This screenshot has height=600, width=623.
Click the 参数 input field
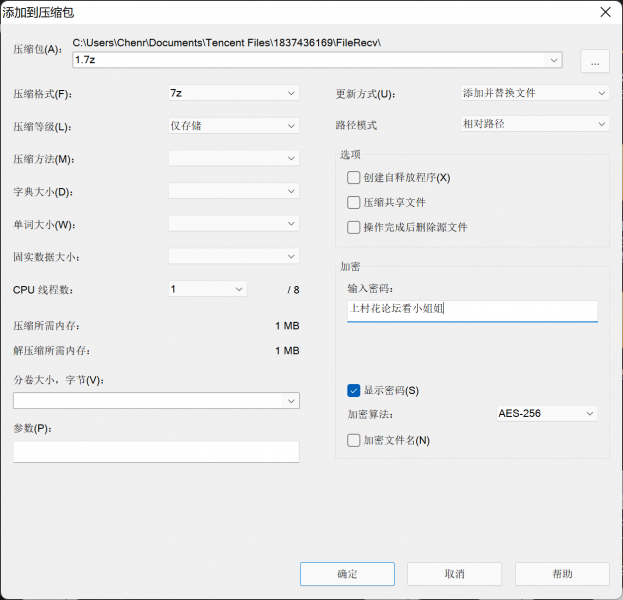click(156, 452)
